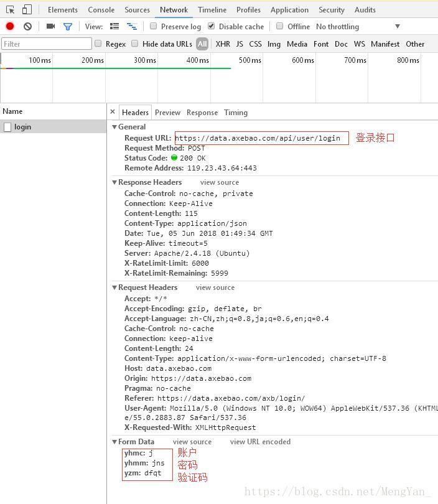
Task: Open the Timeline panel tab
Action: pyautogui.click(x=212, y=10)
